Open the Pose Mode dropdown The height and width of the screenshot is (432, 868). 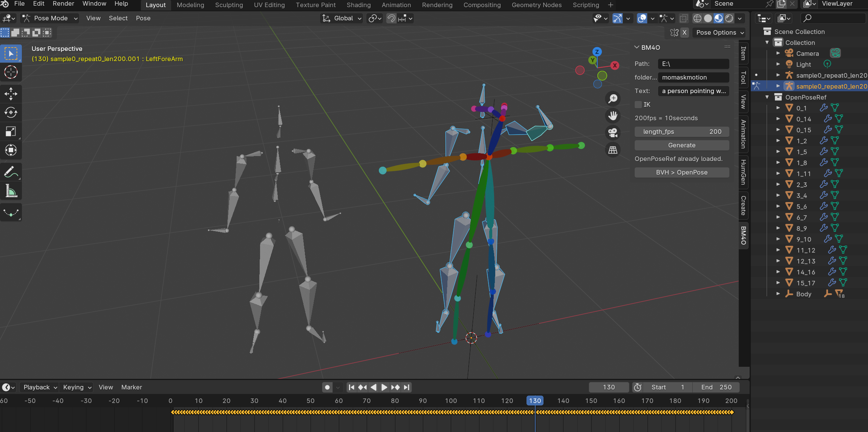click(x=50, y=18)
